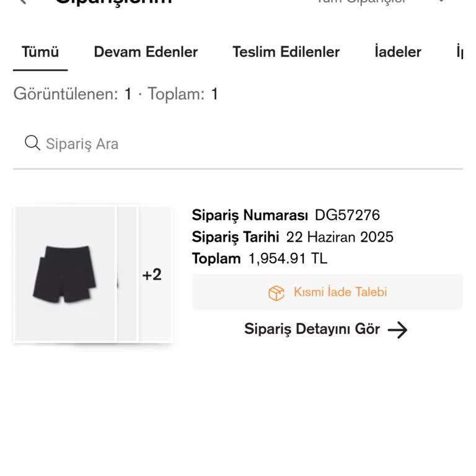Image resolution: width=476 pixels, height=476 pixels.
Task: Click the order total 1,954.91 TL
Action: click(x=288, y=258)
